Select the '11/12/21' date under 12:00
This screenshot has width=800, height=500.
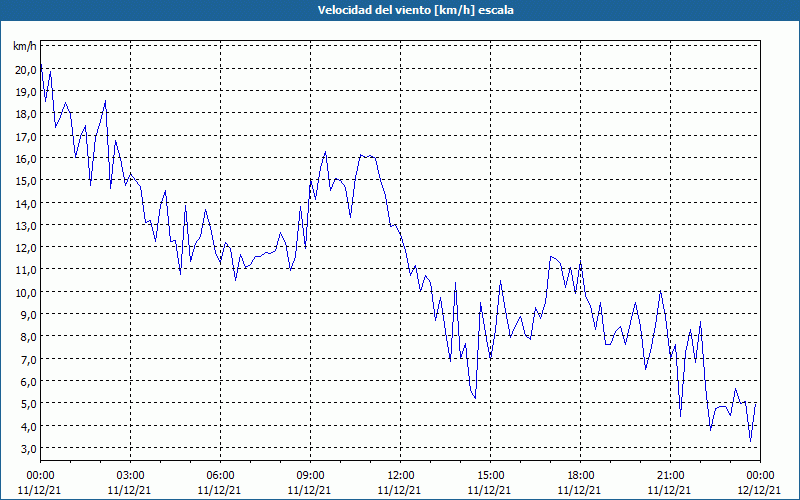point(399,490)
